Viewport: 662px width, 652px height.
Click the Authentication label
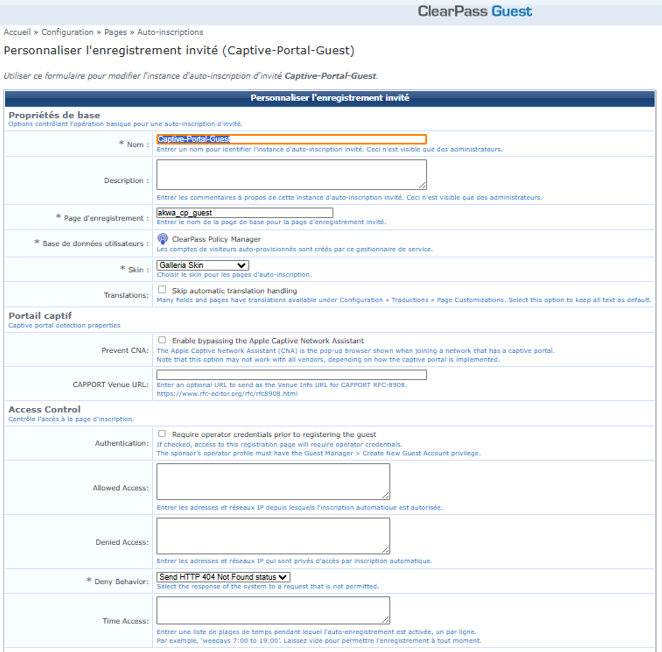tap(122, 443)
